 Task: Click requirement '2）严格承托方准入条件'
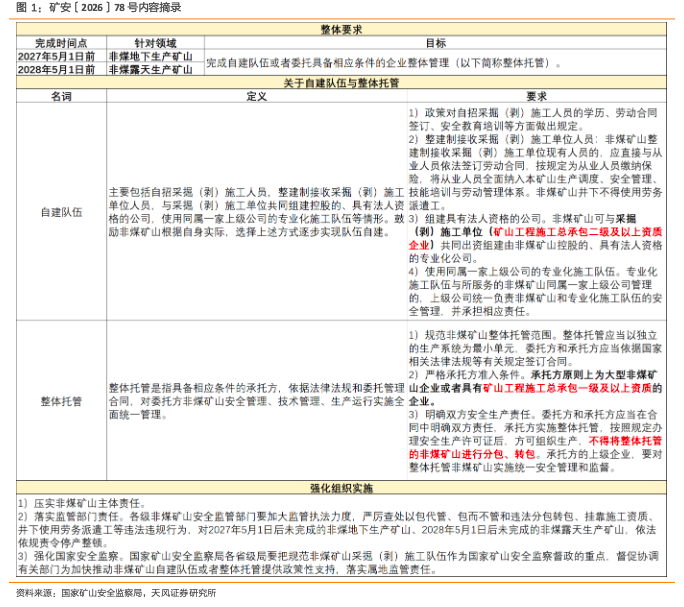coord(536,388)
